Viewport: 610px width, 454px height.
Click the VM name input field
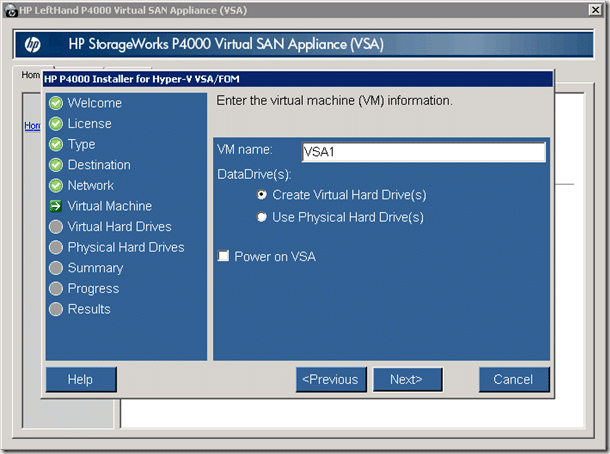pyautogui.click(x=424, y=152)
